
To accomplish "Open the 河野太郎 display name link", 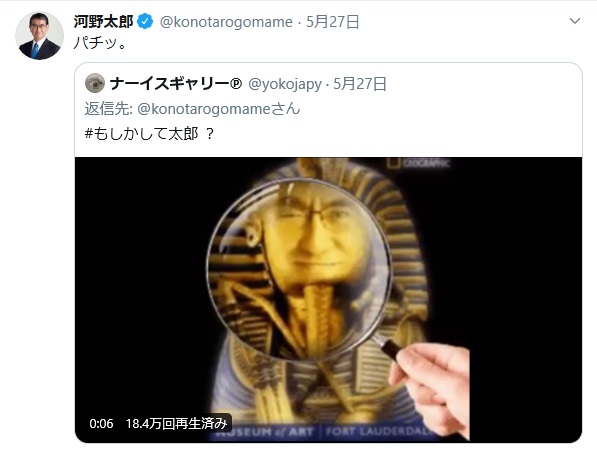I will pyautogui.click(x=104, y=22).
